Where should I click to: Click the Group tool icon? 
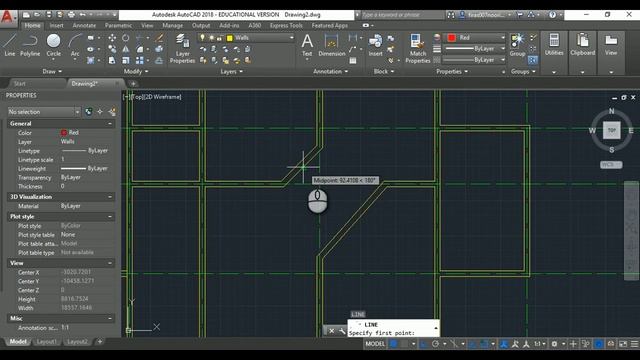coord(517,45)
